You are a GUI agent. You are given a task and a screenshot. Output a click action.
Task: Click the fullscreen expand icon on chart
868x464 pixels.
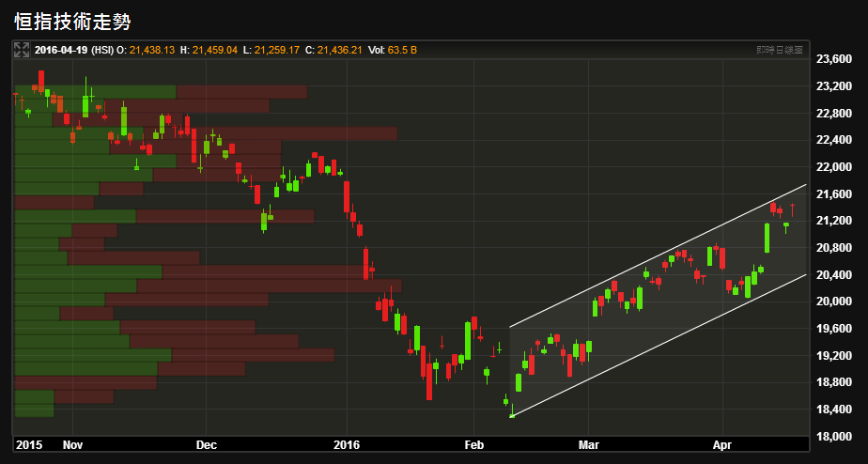pyautogui.click(x=22, y=50)
